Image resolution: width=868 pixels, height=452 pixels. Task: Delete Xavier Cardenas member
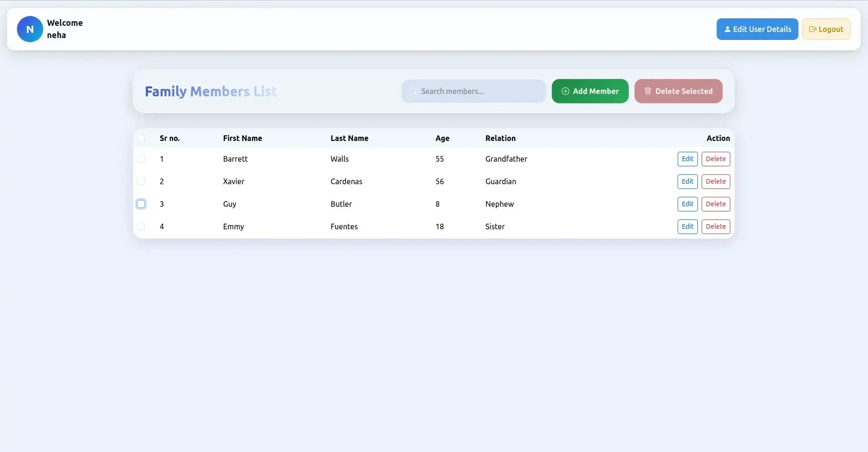point(716,181)
